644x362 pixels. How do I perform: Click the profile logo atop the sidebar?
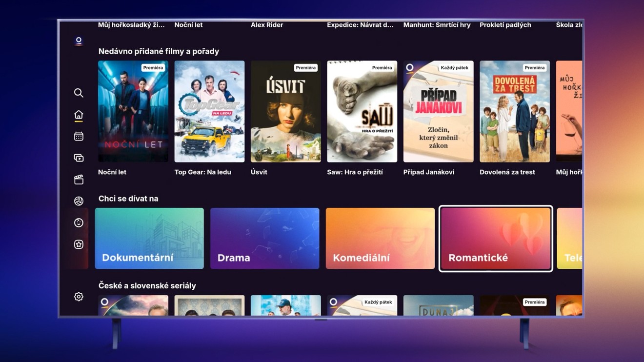79,40
